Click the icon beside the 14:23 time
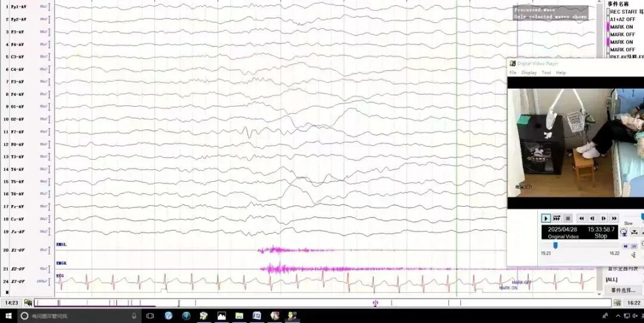This screenshot has height=323, width=644. tap(27, 303)
